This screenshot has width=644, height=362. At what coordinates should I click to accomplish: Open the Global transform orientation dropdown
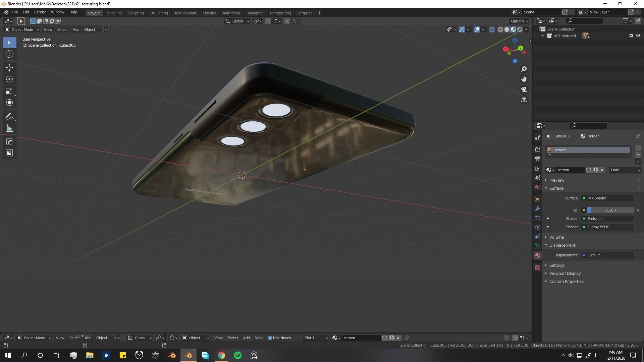(237, 21)
